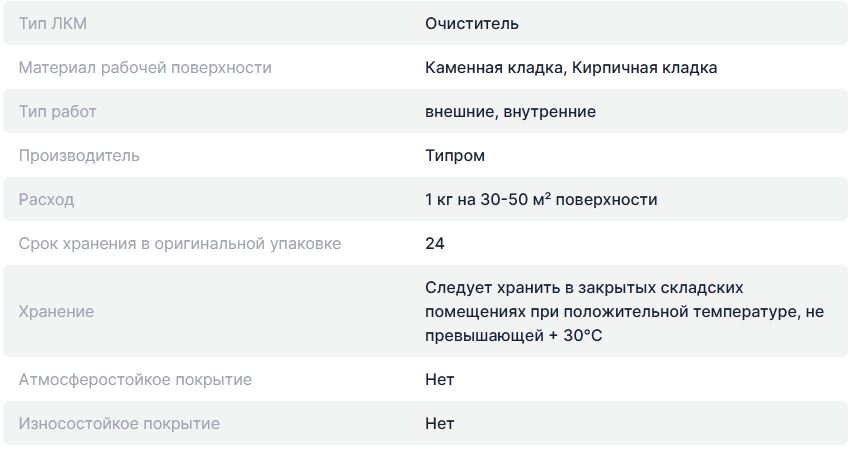Screen dimensions: 849x449
Task: Click the 'Производитель' label
Action: pyautogui.click(x=79, y=155)
